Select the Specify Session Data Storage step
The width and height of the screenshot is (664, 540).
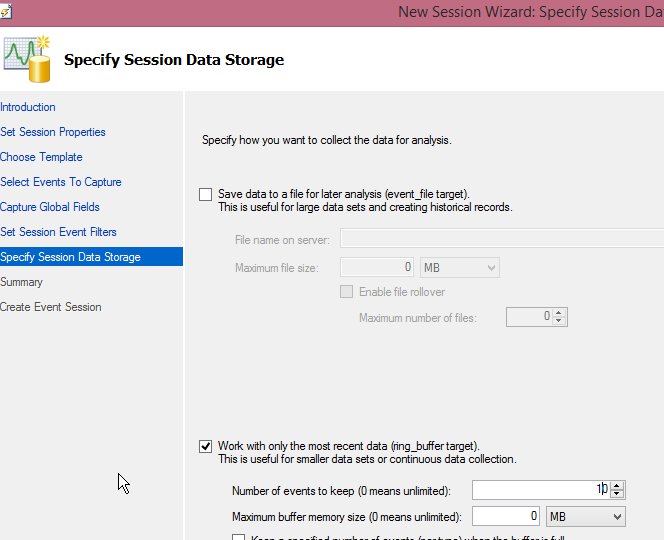[70, 257]
